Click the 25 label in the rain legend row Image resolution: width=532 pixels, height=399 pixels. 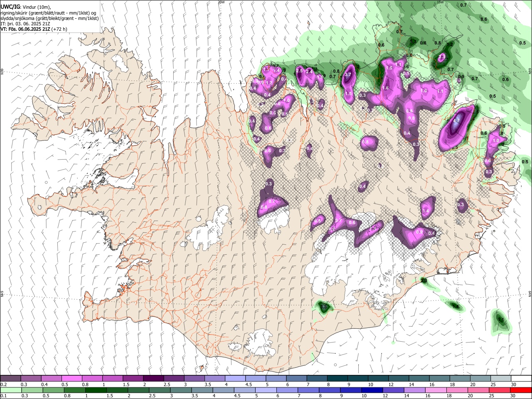(x=493, y=396)
